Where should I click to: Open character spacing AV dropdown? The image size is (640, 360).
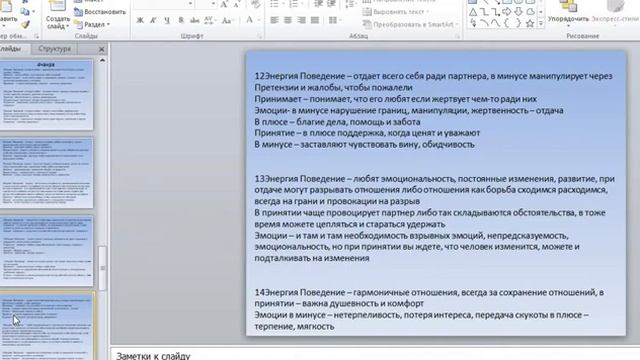(210, 20)
